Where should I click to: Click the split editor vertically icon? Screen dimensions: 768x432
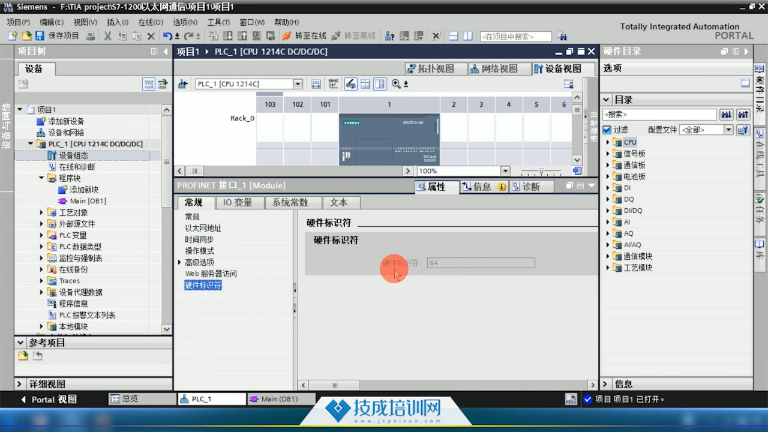tap(468, 36)
